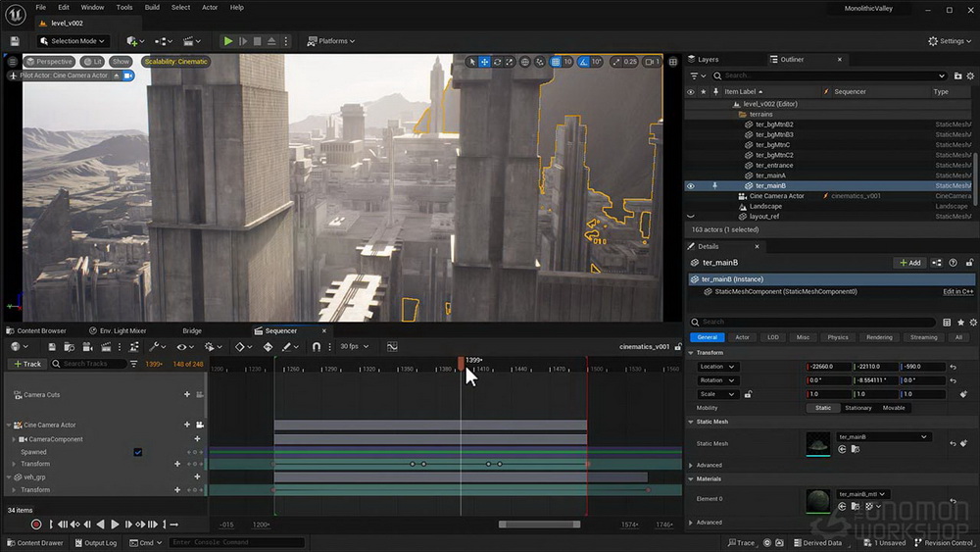The height and width of the screenshot is (552, 980).
Task: Add a new track in Sequencer
Action: [27, 364]
